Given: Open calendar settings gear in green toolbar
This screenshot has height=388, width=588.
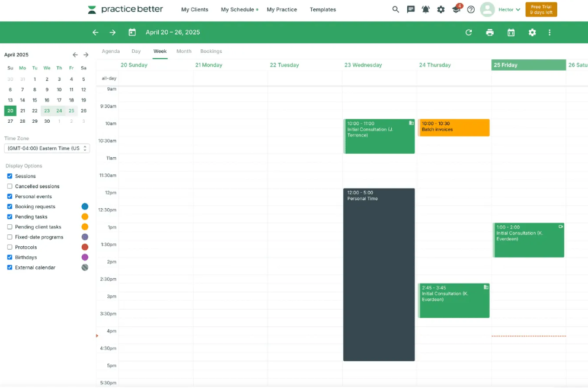Looking at the screenshot, I should (532, 33).
